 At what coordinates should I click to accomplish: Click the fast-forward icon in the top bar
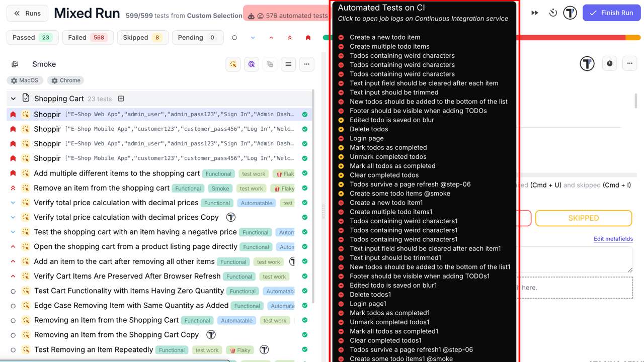534,13
